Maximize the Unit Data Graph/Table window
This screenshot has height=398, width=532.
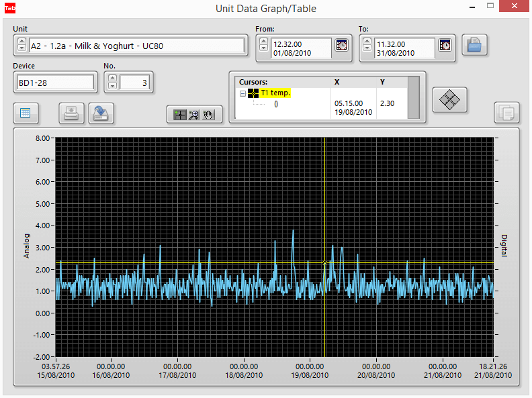(490, 6)
